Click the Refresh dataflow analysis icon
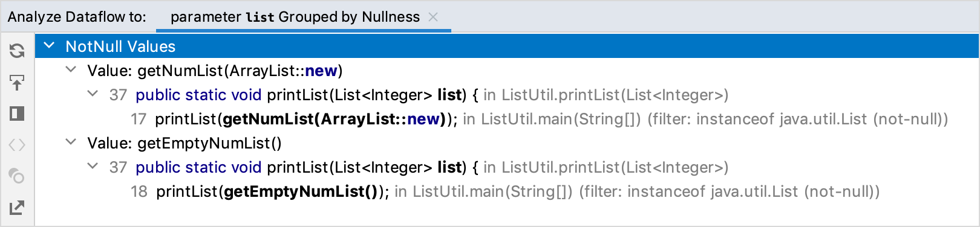This screenshot has height=227, width=980. [x=17, y=51]
